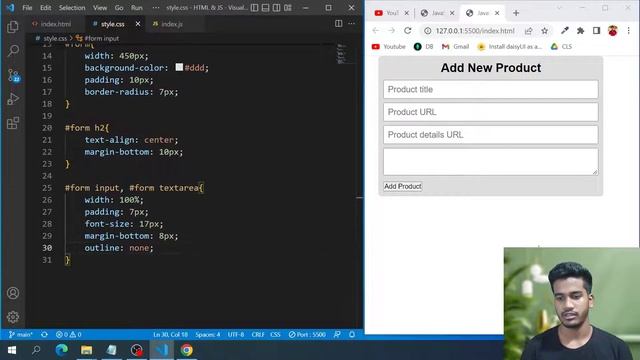Open the notifications bell in status bar
Viewport: 640px width, 360px height.
click(352, 334)
